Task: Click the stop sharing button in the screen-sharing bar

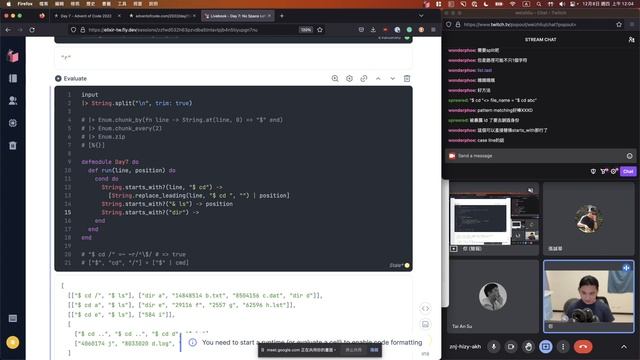Action: click(353, 350)
